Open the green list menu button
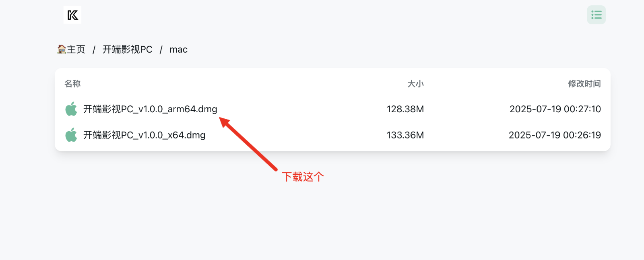 pos(596,15)
